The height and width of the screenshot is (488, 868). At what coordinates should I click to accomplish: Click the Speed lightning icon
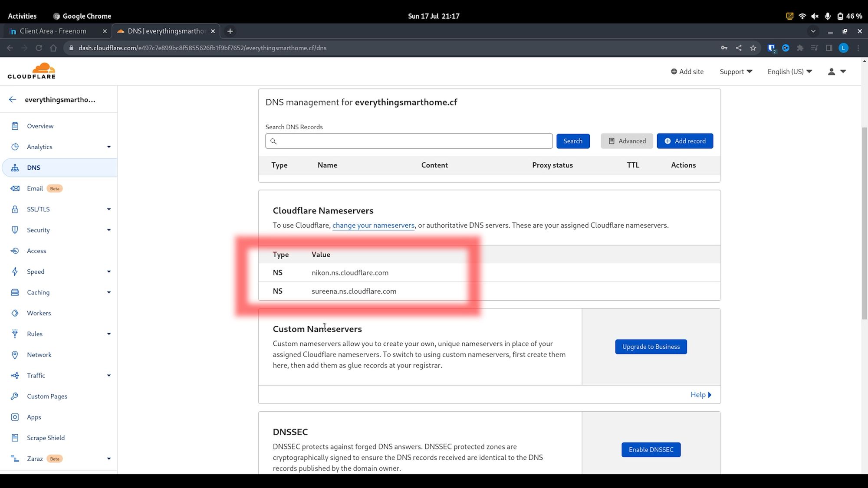pos(15,272)
